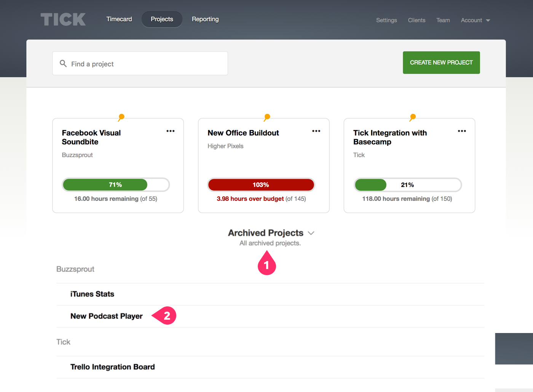Click the 103% over-budget progress bar
Viewport: 533px width, 392px height.
pos(261,185)
